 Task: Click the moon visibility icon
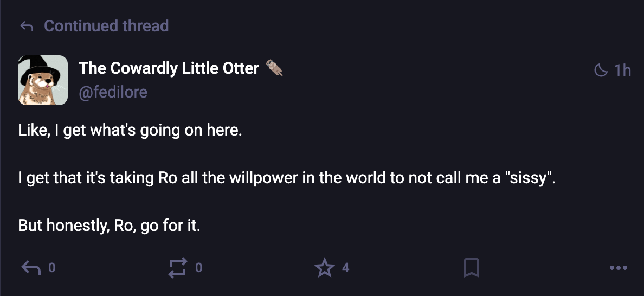click(601, 70)
